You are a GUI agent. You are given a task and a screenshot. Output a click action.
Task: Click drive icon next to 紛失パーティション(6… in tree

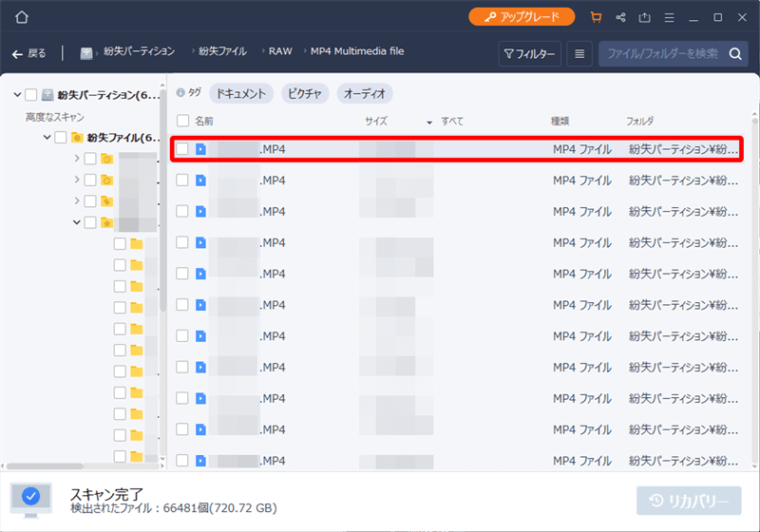coord(47,94)
